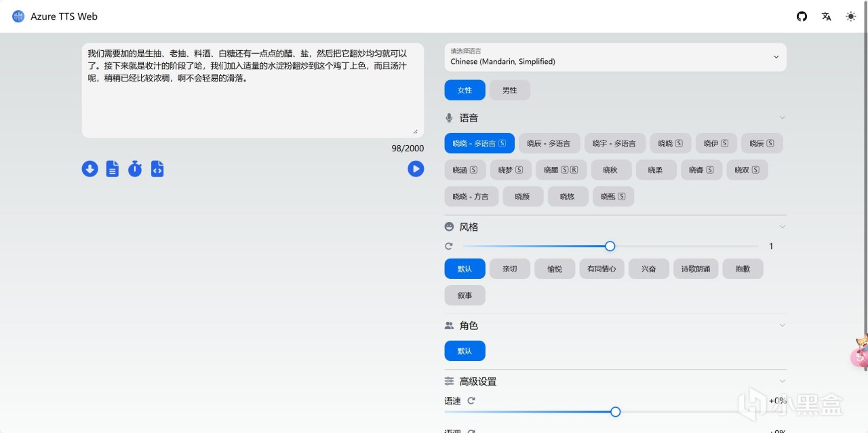Click the 98/2000 character counter
This screenshot has height=433, width=868.
[x=408, y=149]
